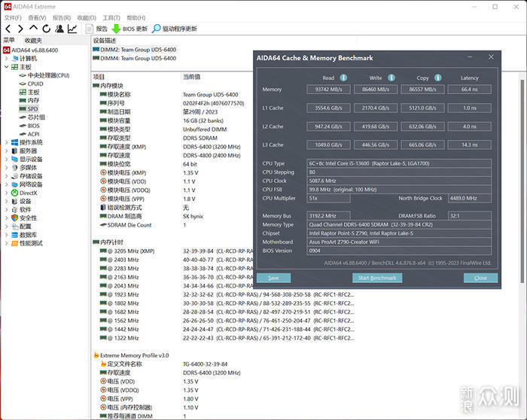
Task: Click the Read column info icon
Action: pyautogui.click(x=343, y=78)
